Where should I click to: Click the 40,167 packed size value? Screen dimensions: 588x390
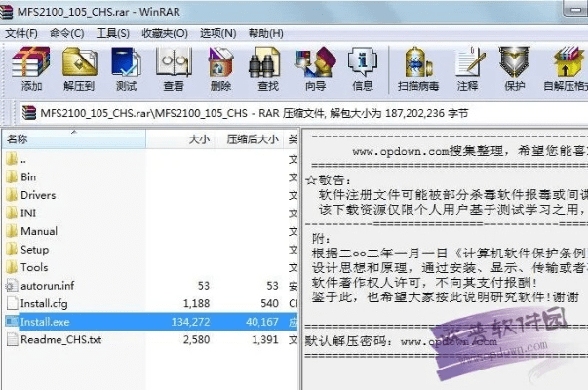pos(262,322)
